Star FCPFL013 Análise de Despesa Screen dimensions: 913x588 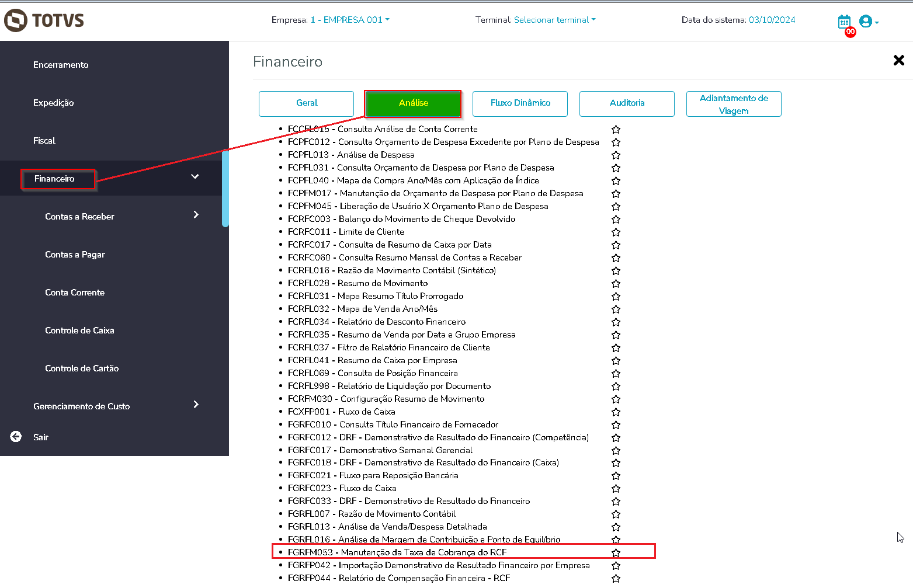point(616,155)
